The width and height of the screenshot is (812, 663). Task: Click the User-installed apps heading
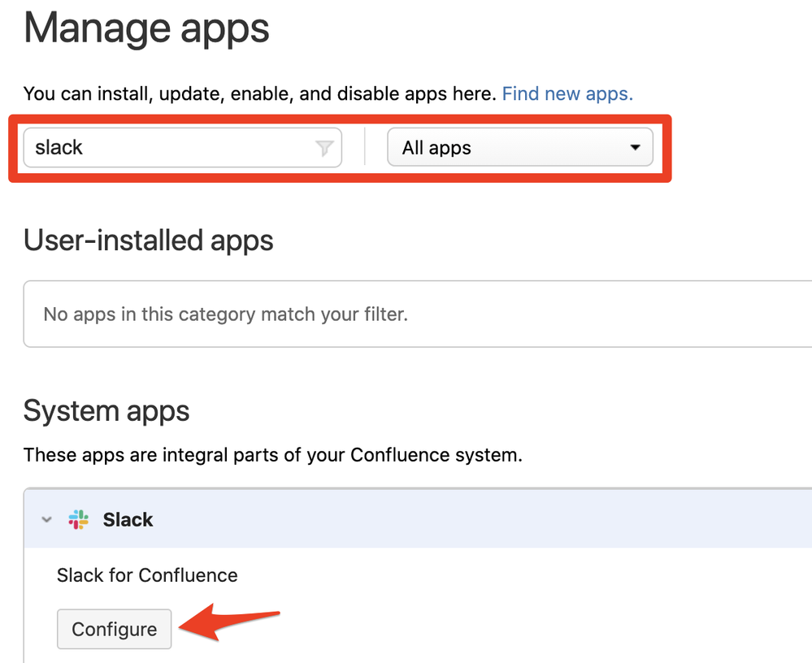point(148,240)
